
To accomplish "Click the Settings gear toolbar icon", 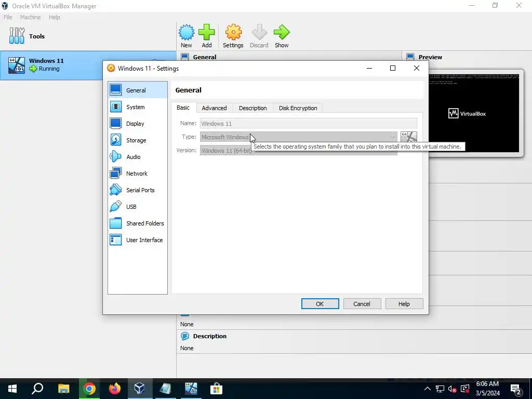I will (x=233, y=36).
